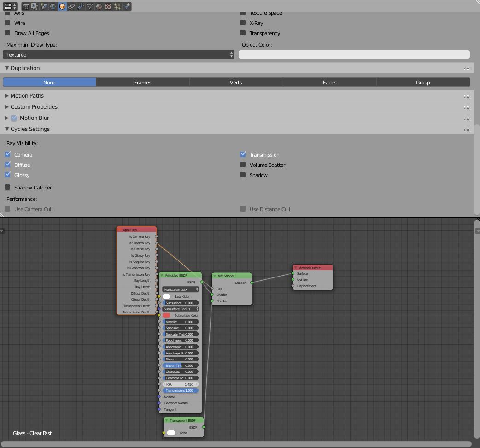Click the Roughness slider in Principled BSDF
The image size is (480, 448).
pos(181,340)
